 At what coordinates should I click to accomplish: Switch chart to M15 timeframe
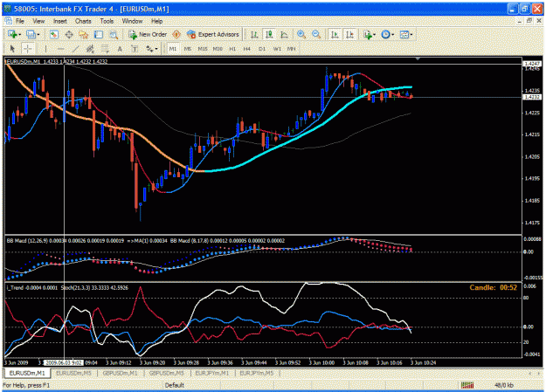203,49
